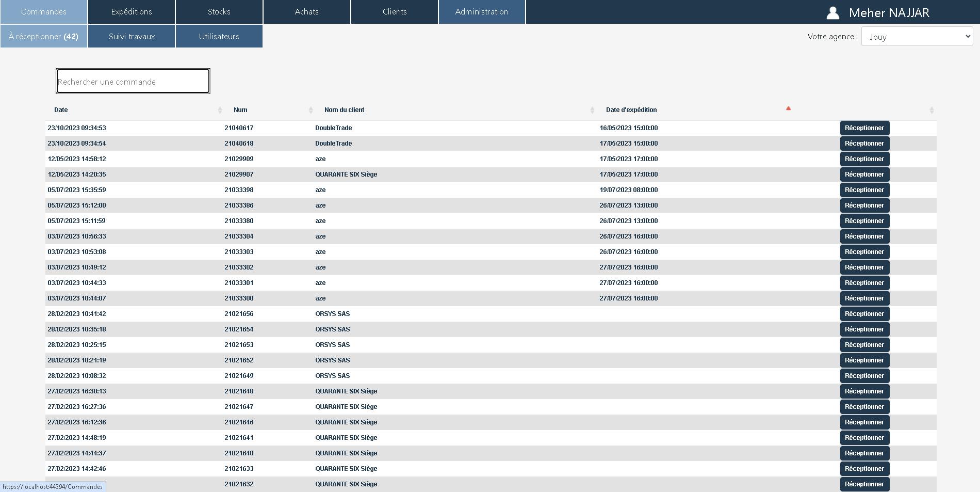Viewport: 980px width, 492px height.
Task: Go to the Stocks tab
Action: click(x=219, y=12)
